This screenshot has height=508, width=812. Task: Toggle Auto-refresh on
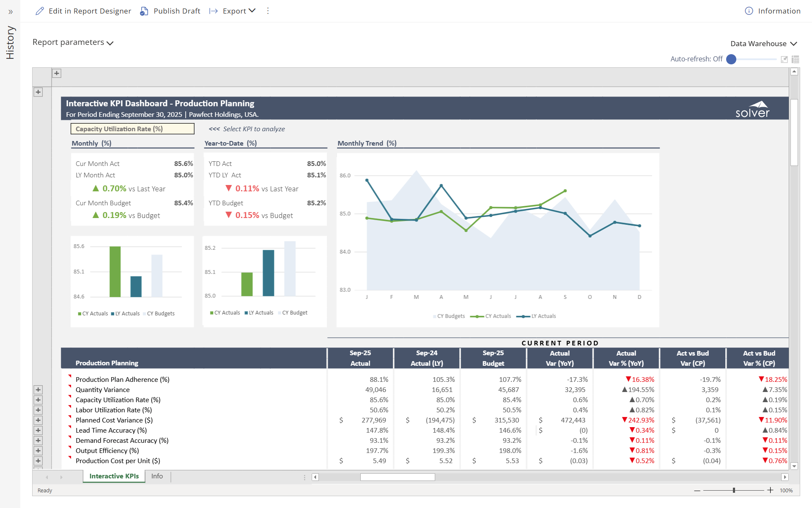coord(730,60)
